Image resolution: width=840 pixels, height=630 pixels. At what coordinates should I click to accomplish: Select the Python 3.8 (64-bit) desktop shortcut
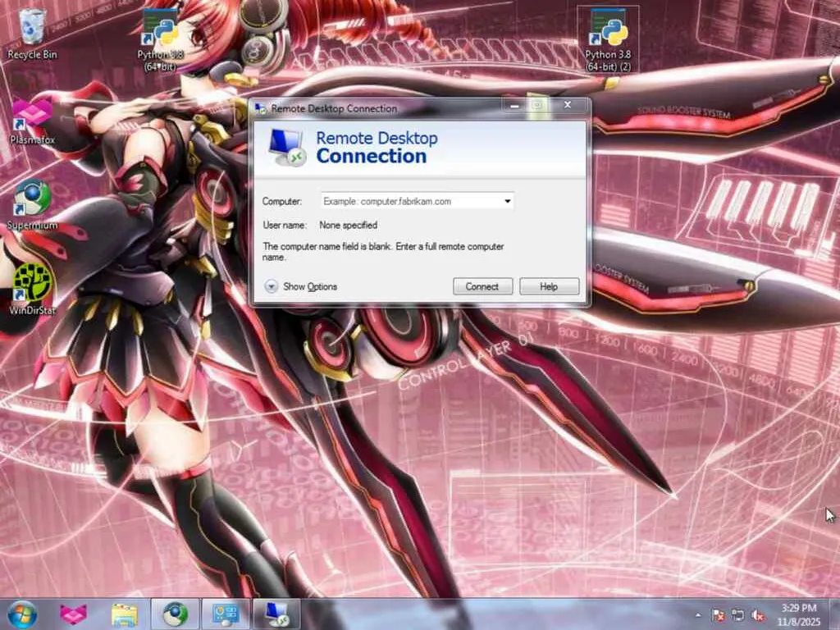pyautogui.click(x=160, y=40)
